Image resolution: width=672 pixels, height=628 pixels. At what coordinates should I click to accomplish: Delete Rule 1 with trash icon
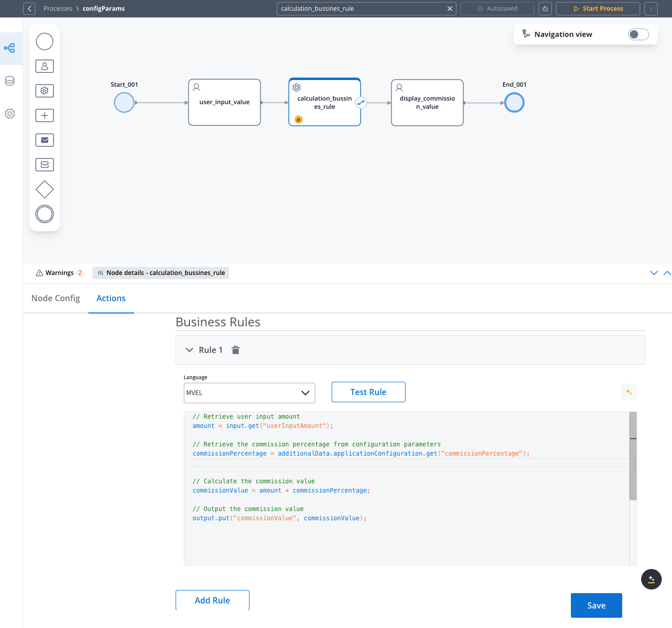pos(236,350)
